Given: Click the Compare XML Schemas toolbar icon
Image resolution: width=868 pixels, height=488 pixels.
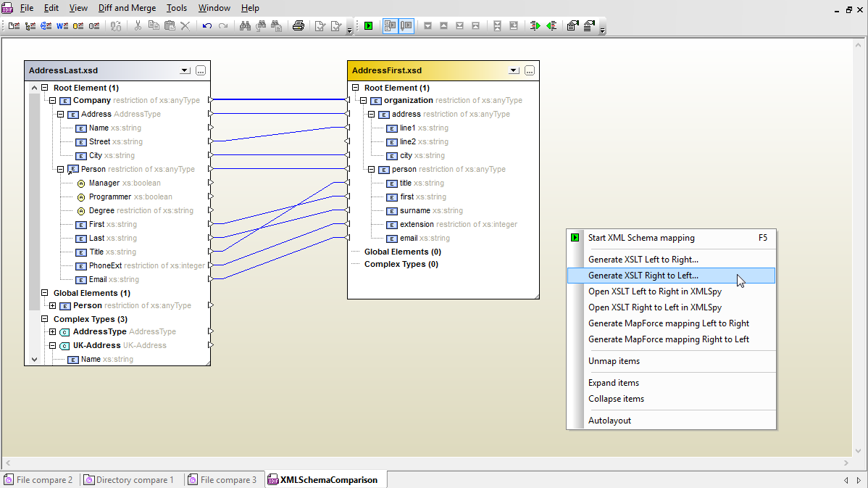Looking at the screenshot, I should point(46,25).
